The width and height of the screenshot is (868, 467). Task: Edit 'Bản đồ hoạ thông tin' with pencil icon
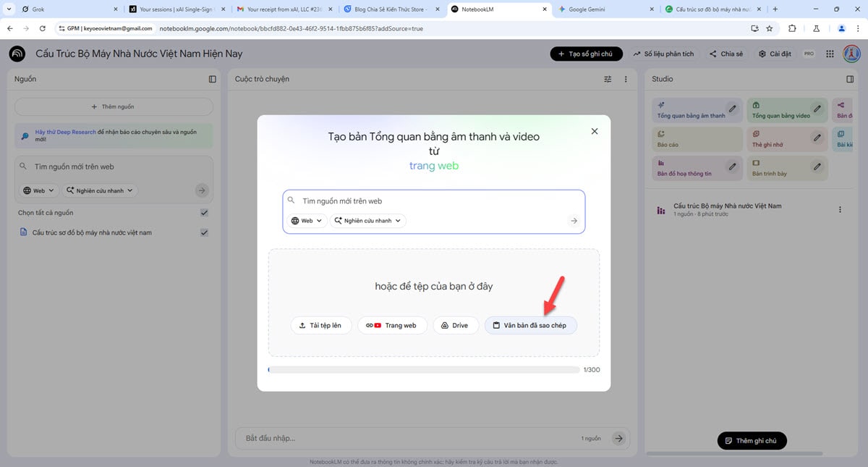click(x=733, y=167)
